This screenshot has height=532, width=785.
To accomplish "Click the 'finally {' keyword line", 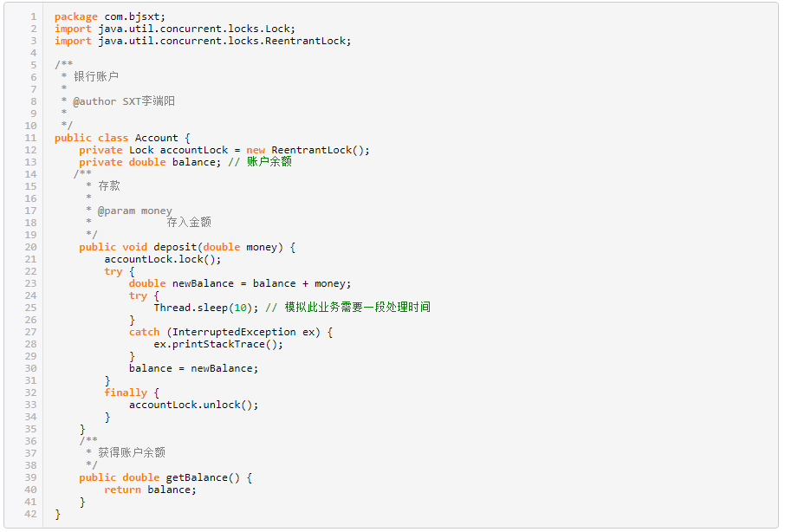I will pyautogui.click(x=132, y=393).
